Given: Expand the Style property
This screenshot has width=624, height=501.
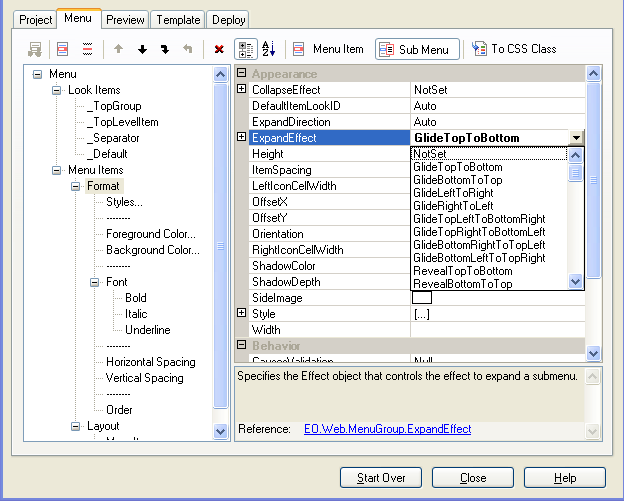Looking at the screenshot, I should coord(242,313).
